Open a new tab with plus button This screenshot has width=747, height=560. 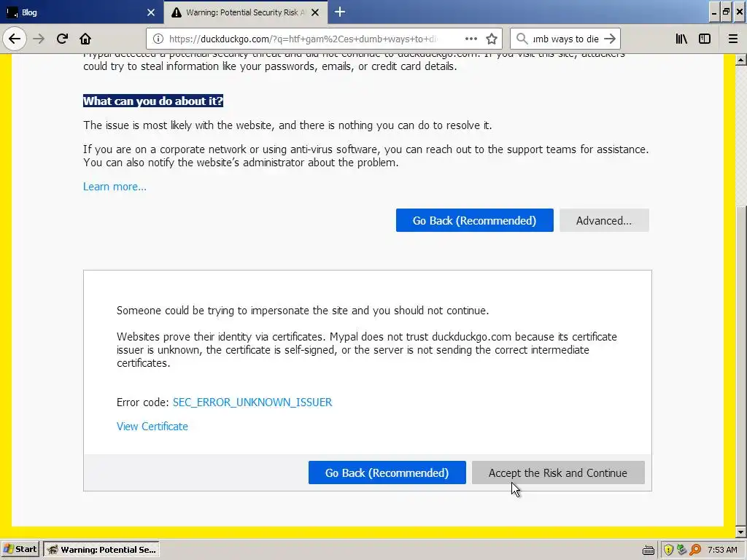pos(340,12)
